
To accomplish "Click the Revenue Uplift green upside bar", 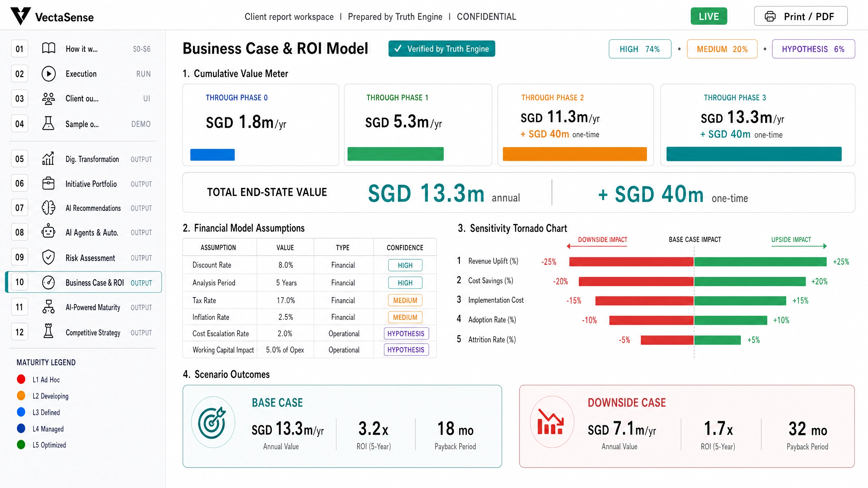I will [x=761, y=262].
